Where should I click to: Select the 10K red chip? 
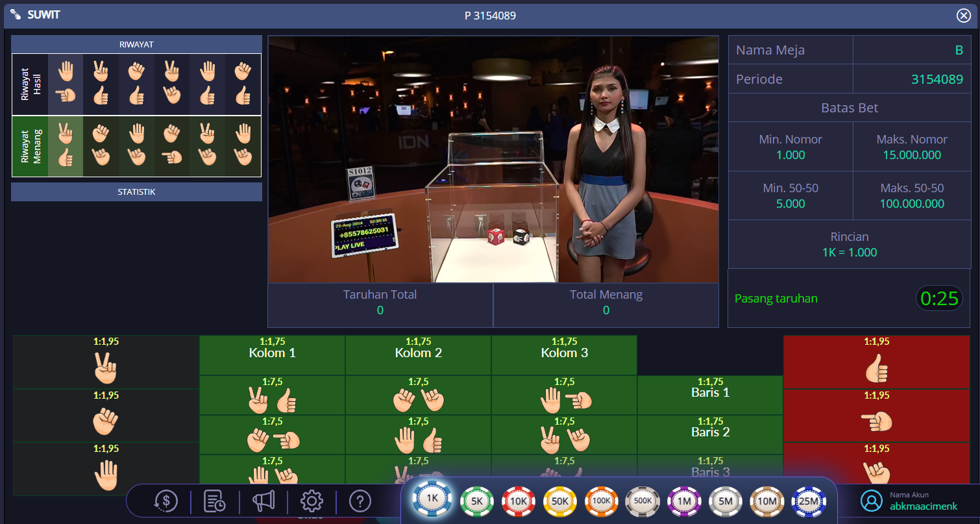(x=518, y=501)
